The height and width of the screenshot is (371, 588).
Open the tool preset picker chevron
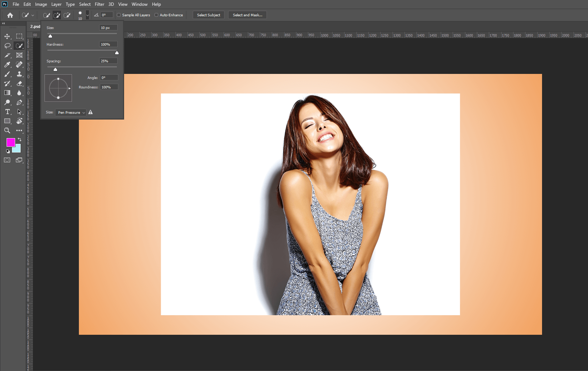33,15
